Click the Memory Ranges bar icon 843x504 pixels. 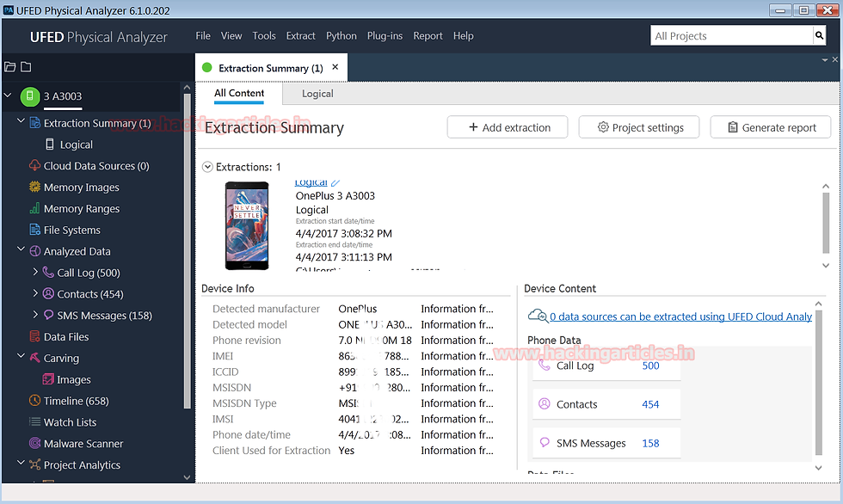(x=35, y=208)
